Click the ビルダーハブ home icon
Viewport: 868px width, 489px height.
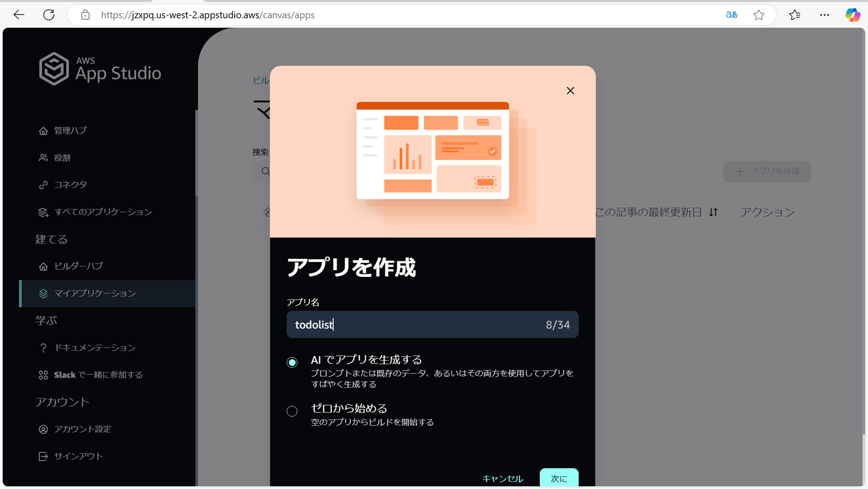[x=43, y=266]
